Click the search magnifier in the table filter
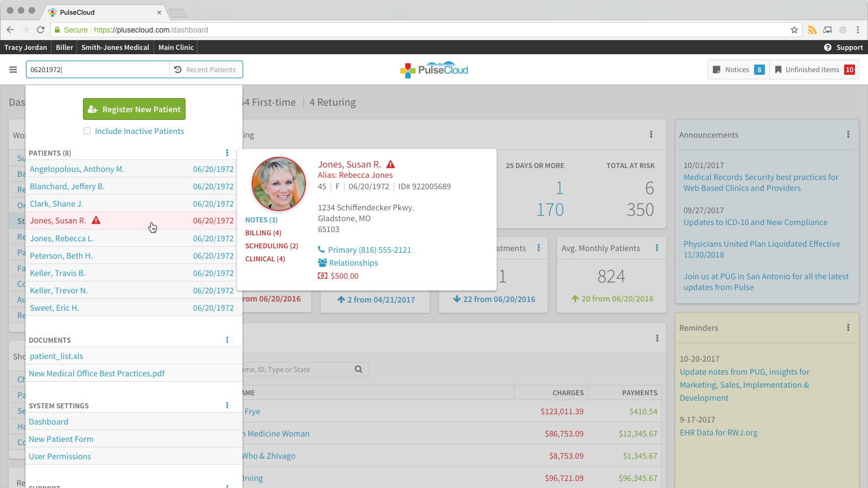Viewport: 868px width, 488px height. (359, 369)
